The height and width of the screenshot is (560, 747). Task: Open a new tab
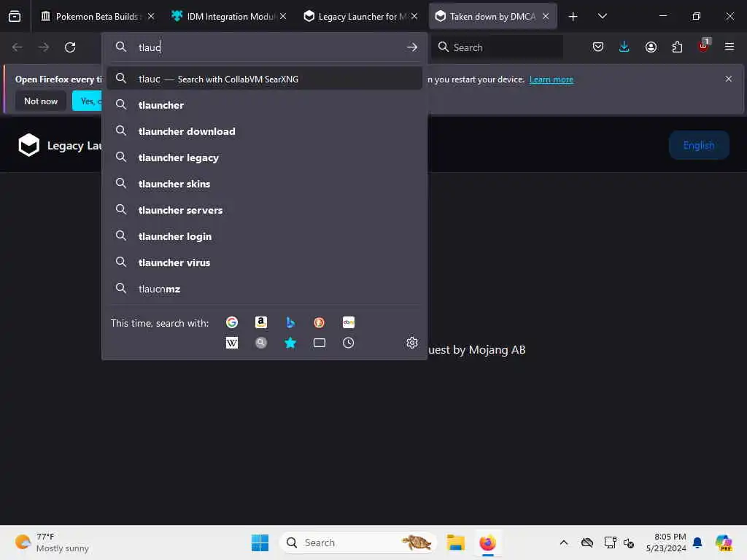[573, 17]
